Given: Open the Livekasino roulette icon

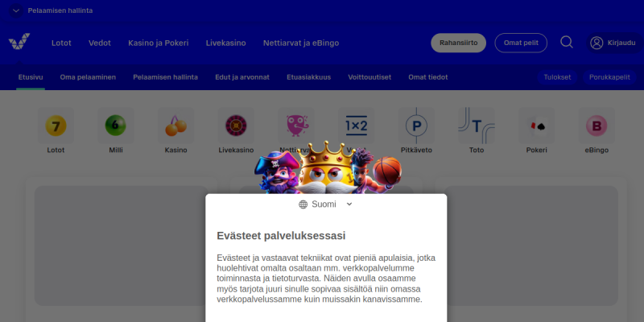Looking at the screenshot, I should pos(236,126).
